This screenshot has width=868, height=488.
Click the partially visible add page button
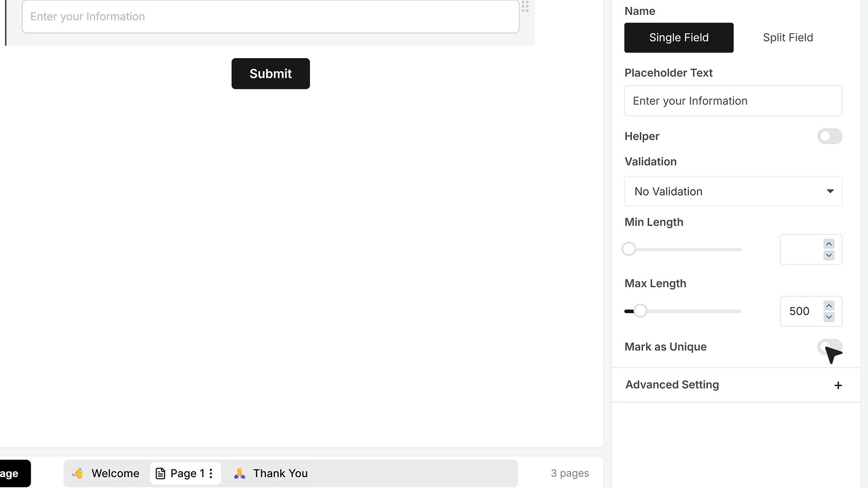tap(14, 474)
